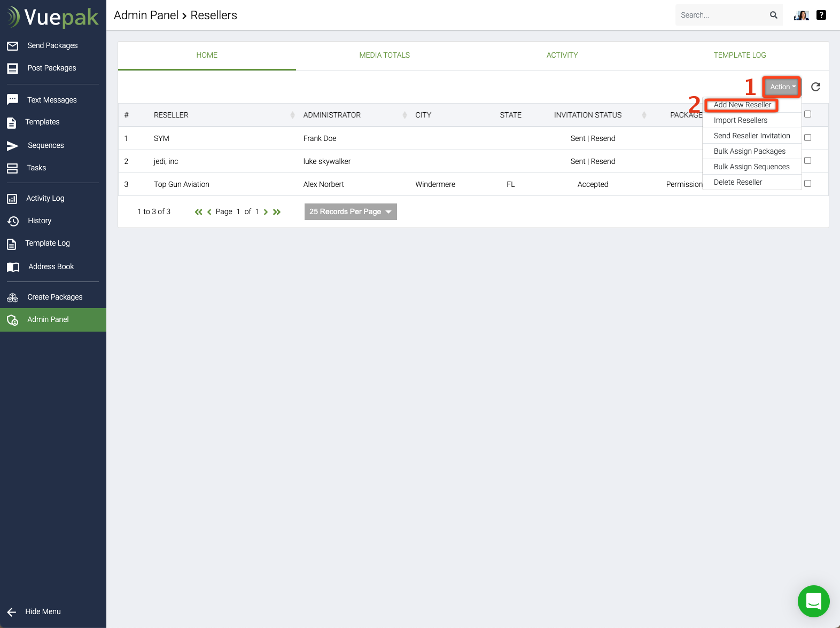The width and height of the screenshot is (840, 628).
Task: Toggle the select-all checkbox in the header
Action: coord(807,114)
